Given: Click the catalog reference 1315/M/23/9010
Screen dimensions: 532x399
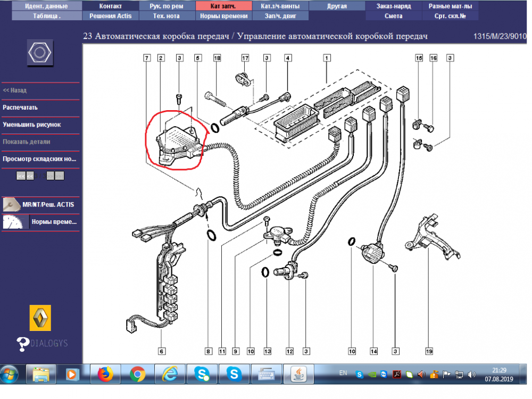Looking at the screenshot, I should coord(500,36).
